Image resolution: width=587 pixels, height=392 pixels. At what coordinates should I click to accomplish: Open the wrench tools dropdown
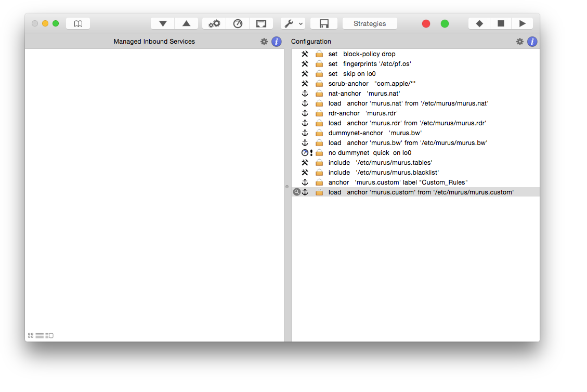tap(293, 23)
